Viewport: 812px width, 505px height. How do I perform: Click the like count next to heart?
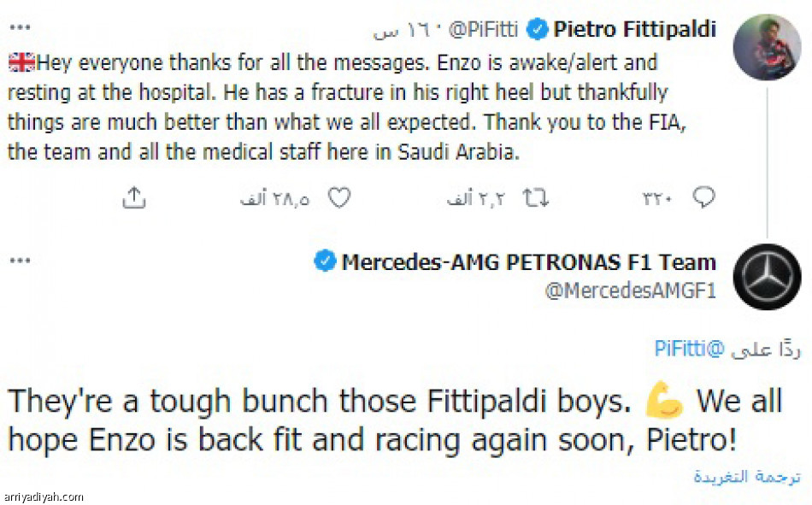click(x=274, y=199)
